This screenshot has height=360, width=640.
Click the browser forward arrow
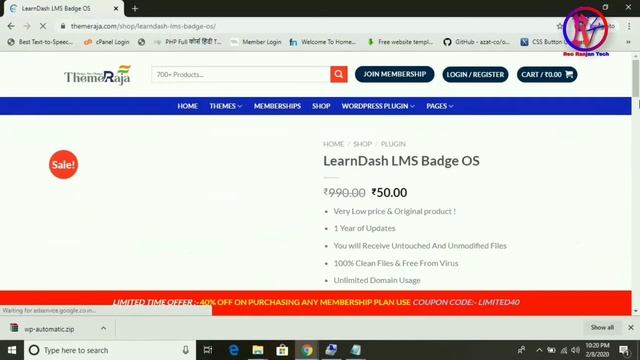click(x=27, y=26)
